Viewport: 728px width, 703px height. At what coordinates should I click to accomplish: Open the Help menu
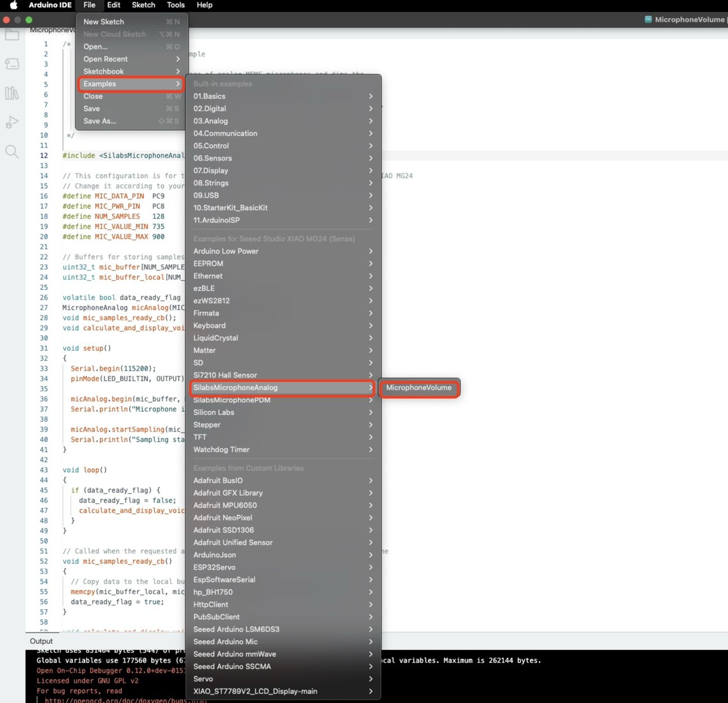pos(205,5)
